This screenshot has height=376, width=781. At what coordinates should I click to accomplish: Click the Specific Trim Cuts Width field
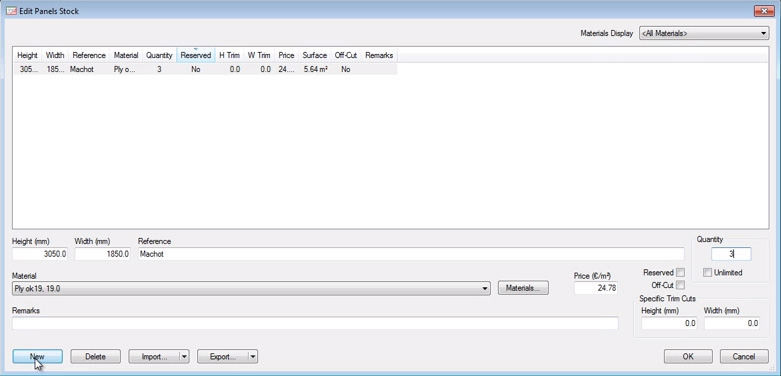[x=732, y=323]
